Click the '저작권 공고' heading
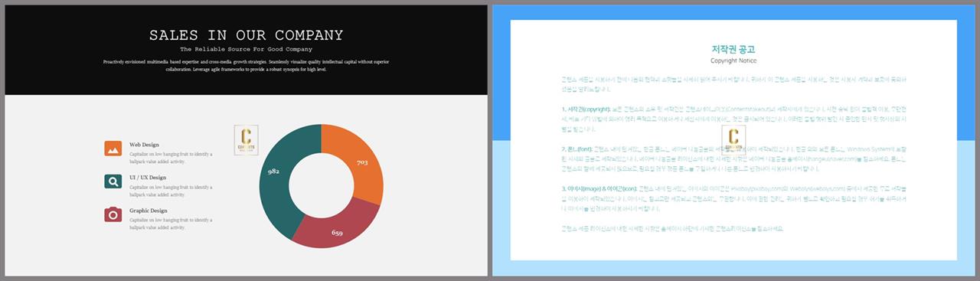This screenshot has width=980, height=281. coord(733,49)
